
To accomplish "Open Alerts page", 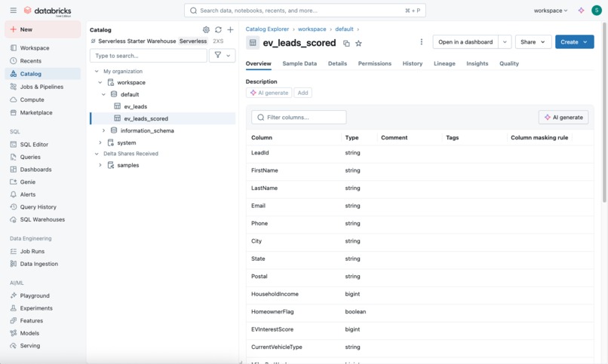I will (43, 194).
